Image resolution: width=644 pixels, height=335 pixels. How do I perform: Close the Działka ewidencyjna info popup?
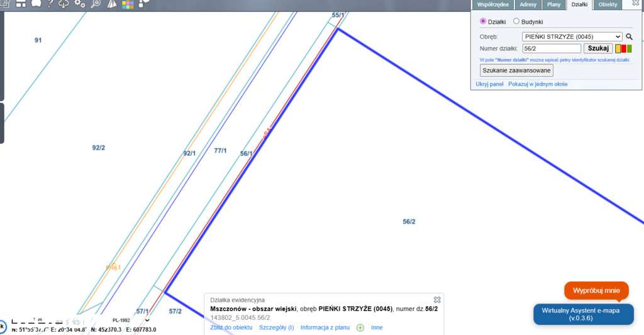[x=437, y=300]
